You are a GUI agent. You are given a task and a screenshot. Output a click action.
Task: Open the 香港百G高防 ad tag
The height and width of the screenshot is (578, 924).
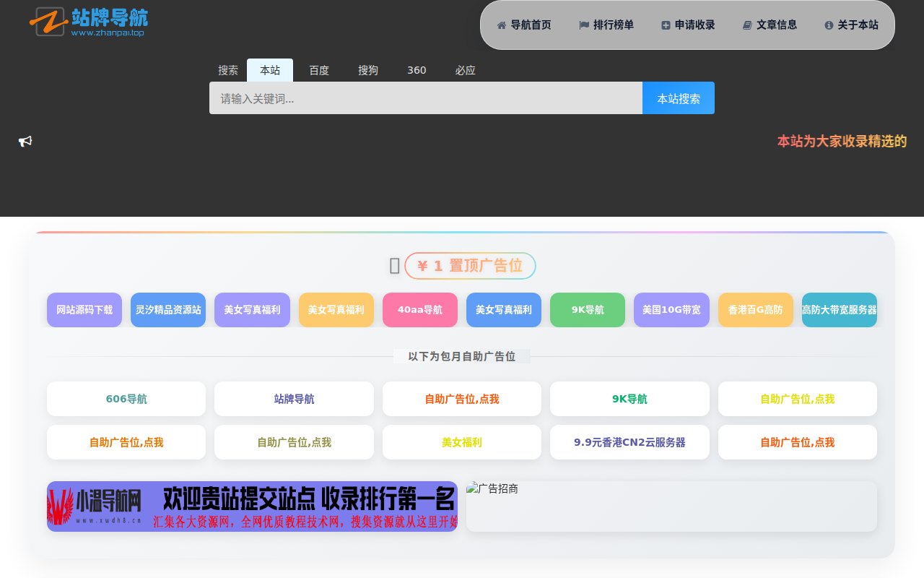pos(756,310)
